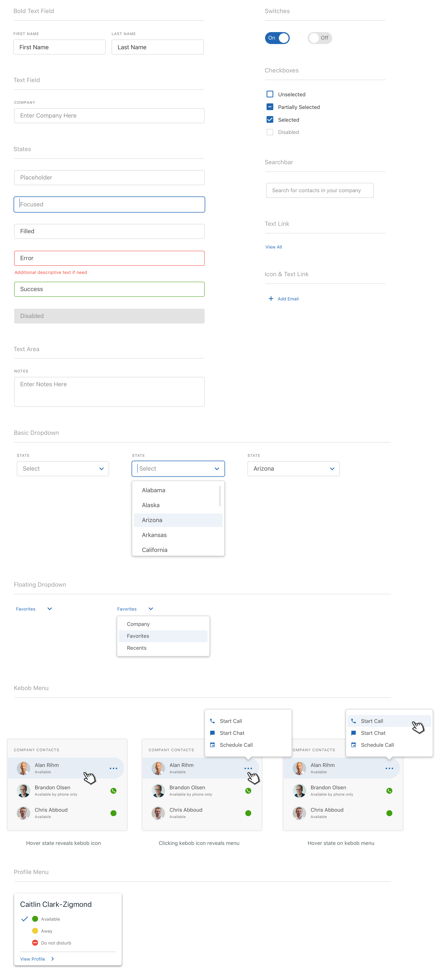Choose California from the state list

pyautogui.click(x=178, y=550)
